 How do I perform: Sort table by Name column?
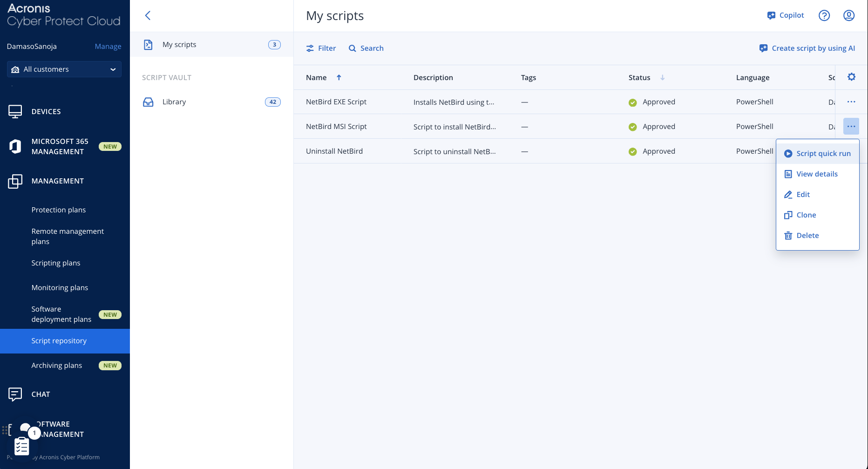[x=317, y=78]
